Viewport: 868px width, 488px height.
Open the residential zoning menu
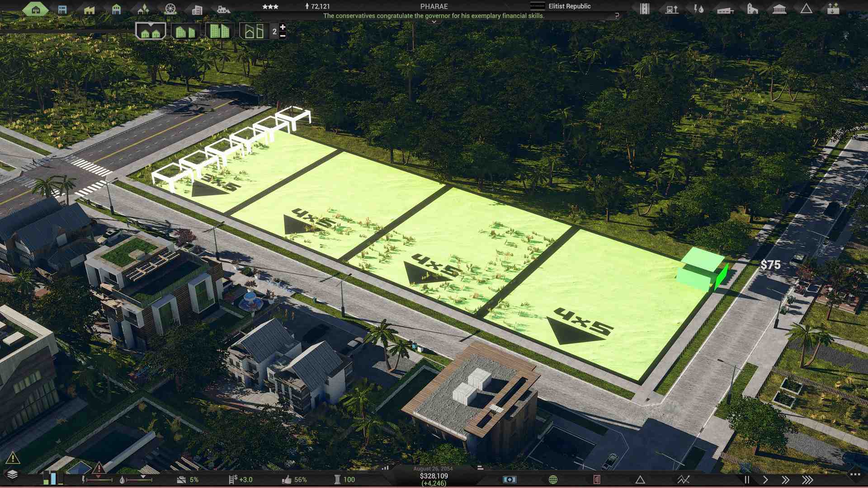(35, 8)
